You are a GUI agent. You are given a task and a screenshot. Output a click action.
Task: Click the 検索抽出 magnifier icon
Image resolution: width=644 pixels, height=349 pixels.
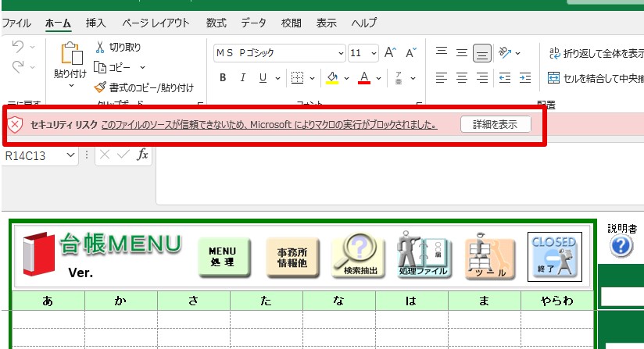click(x=357, y=255)
